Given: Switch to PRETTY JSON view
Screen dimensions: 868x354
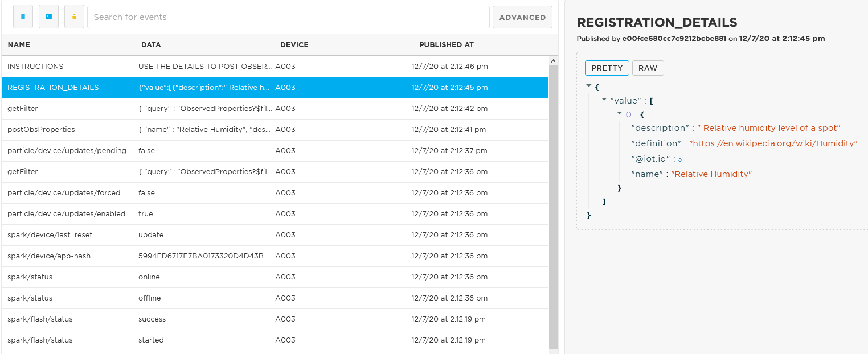Looking at the screenshot, I should (607, 68).
